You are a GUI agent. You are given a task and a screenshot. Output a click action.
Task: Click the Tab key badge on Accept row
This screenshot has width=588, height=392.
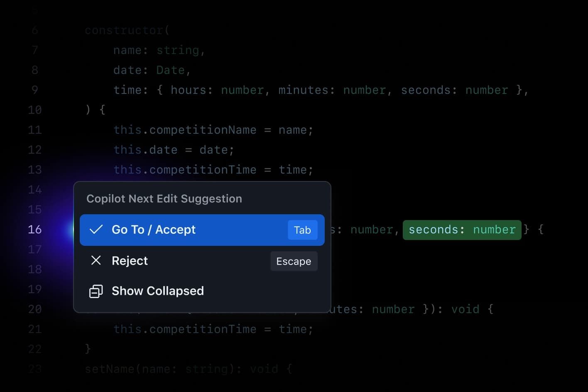point(302,230)
